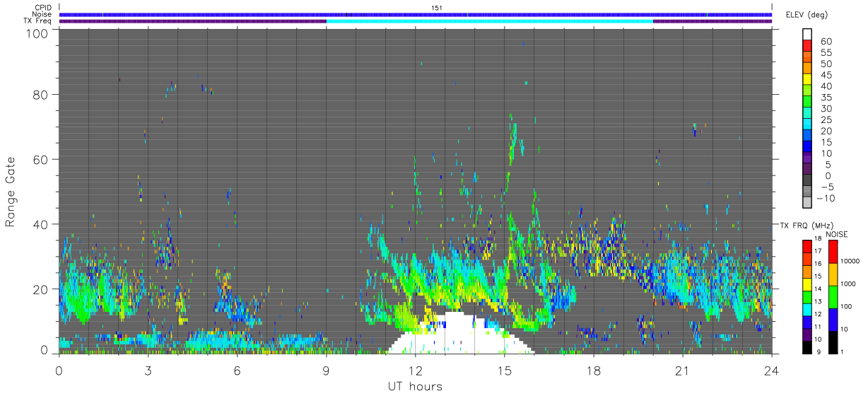Click the 'Range Gate' y-axis title
Image resolution: width=868 pixels, height=401 pixels.
(11, 192)
